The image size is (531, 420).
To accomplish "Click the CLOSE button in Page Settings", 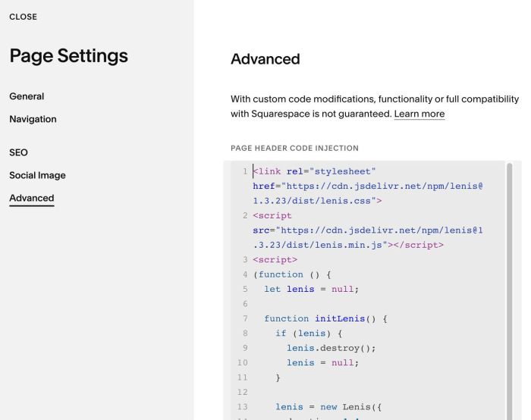I will 23,17.
